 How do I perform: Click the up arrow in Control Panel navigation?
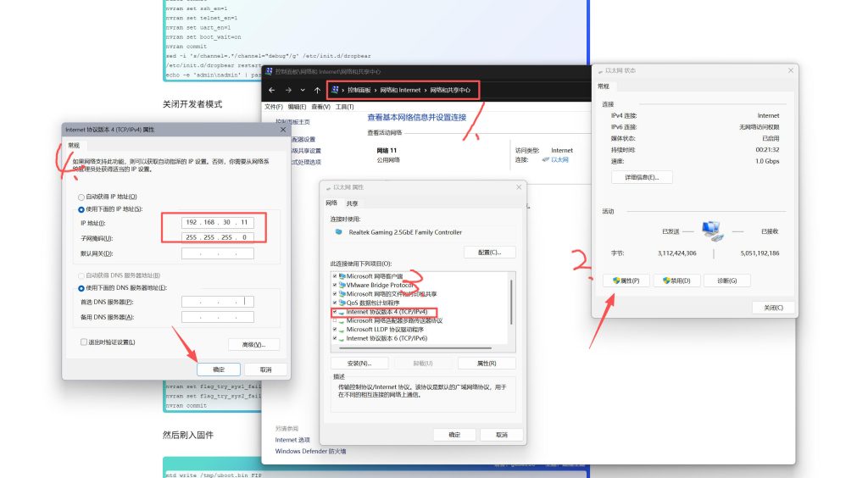(x=317, y=90)
